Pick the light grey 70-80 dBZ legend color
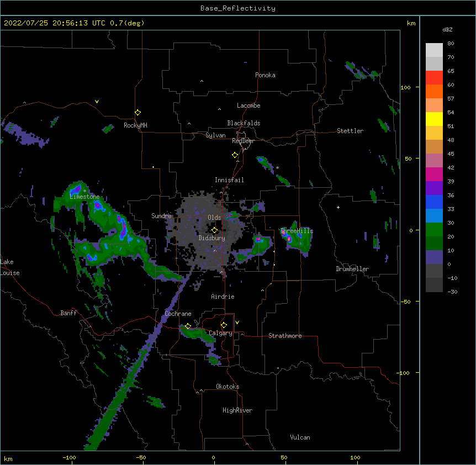Image resolution: width=476 pixels, height=465 pixels. tap(434, 50)
